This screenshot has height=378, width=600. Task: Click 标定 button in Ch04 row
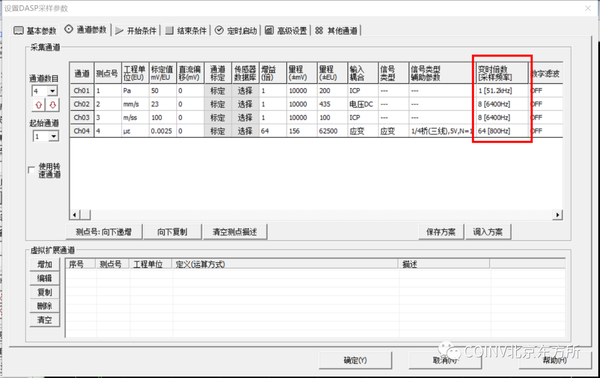tap(218, 131)
